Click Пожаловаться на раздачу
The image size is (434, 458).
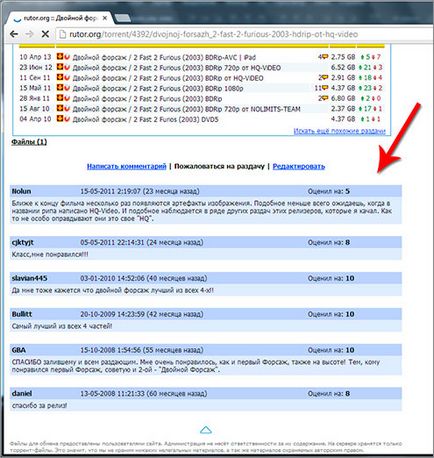point(219,166)
